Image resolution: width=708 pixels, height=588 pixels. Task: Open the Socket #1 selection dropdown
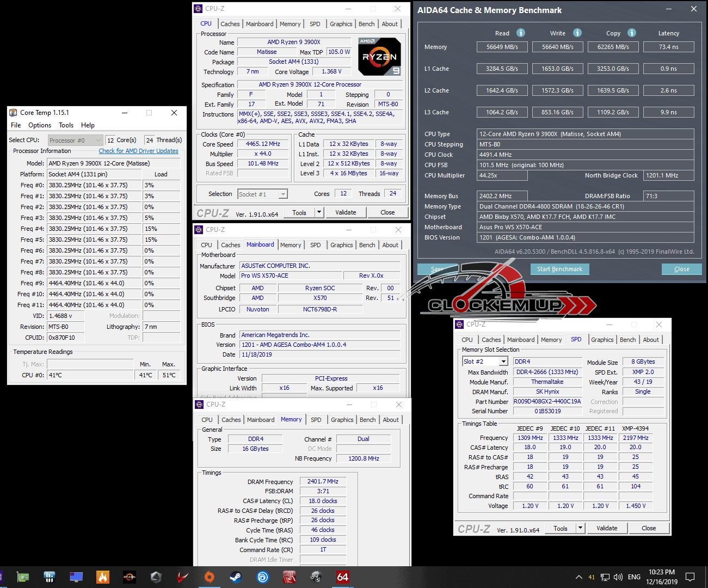point(262,194)
